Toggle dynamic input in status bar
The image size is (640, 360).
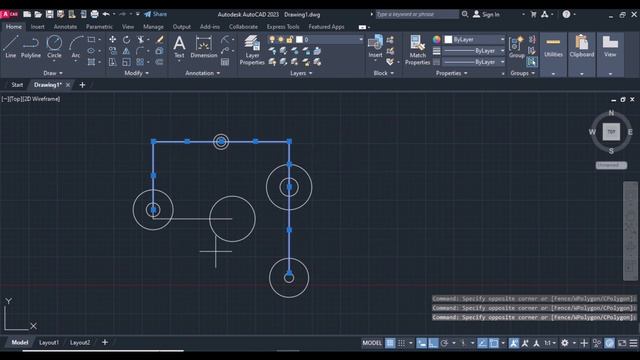(x=422, y=343)
